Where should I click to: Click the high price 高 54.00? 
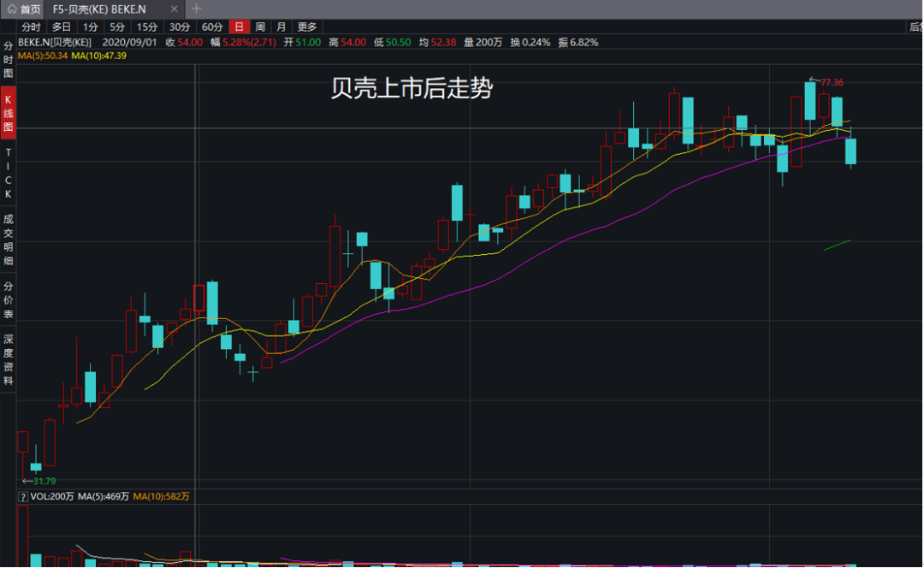point(347,43)
